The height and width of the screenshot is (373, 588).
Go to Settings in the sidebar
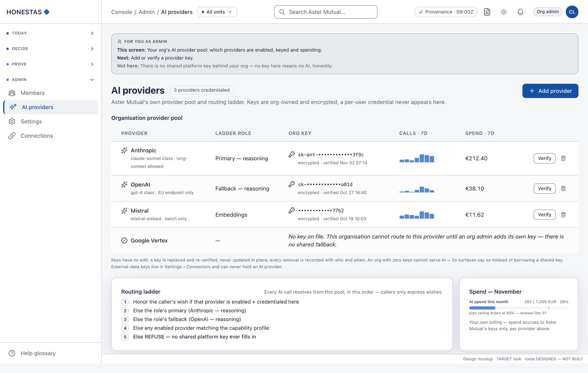click(51, 121)
